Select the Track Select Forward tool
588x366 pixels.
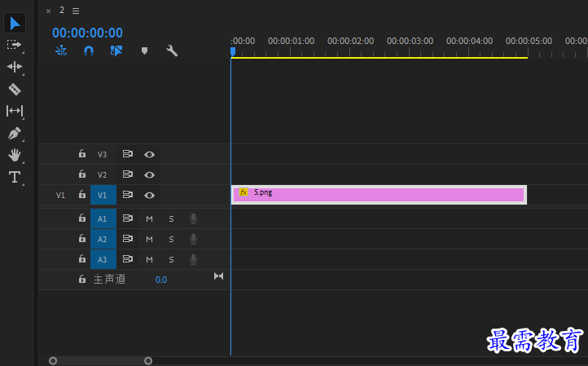[x=14, y=45]
